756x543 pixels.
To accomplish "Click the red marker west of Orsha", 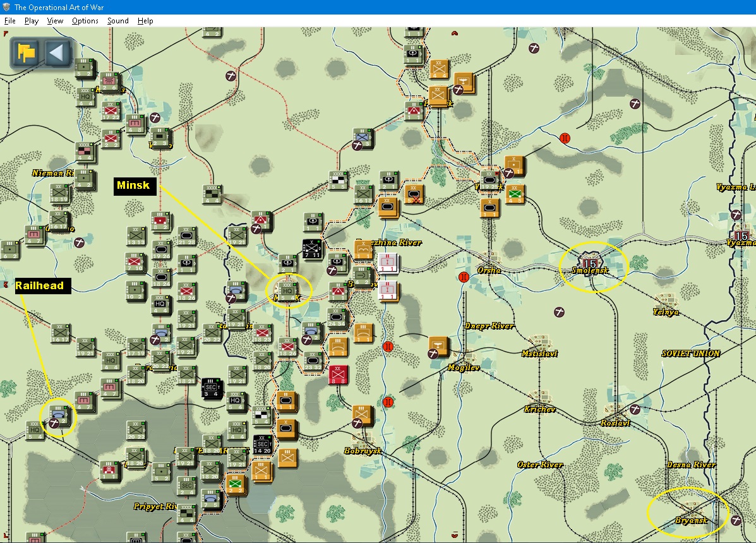I will coord(464,277).
